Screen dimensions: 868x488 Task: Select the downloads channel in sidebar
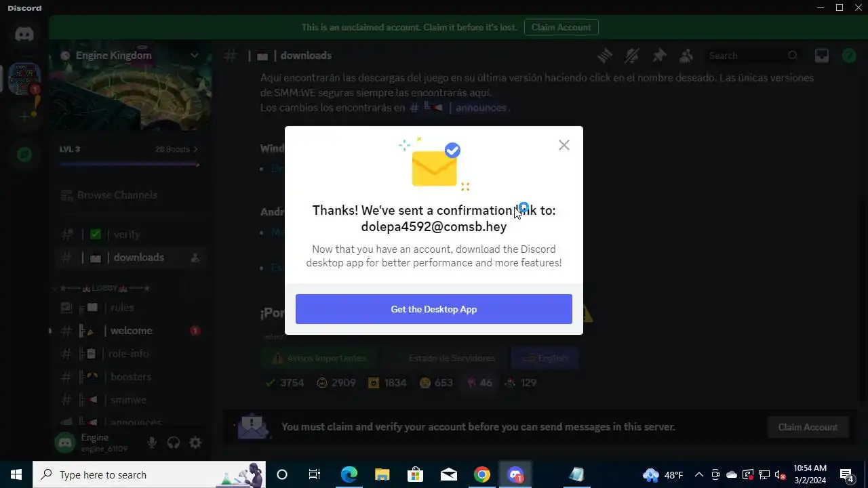[x=130, y=258]
